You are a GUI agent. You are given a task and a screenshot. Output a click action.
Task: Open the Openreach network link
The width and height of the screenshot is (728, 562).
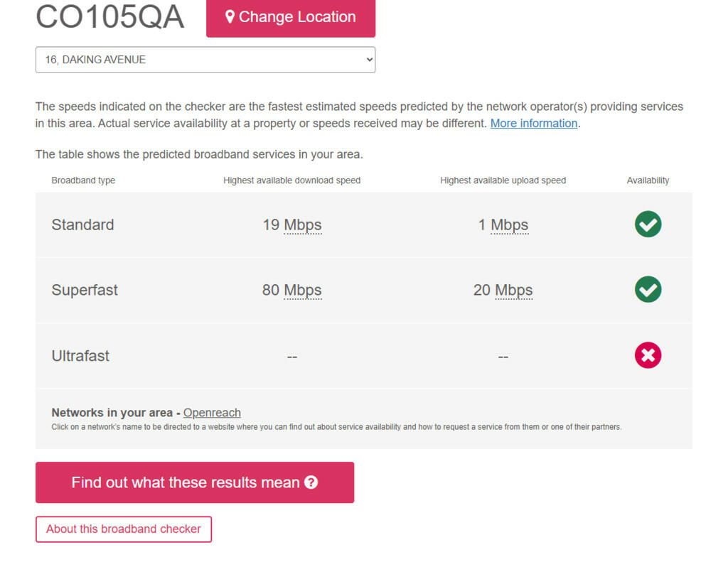[212, 412]
